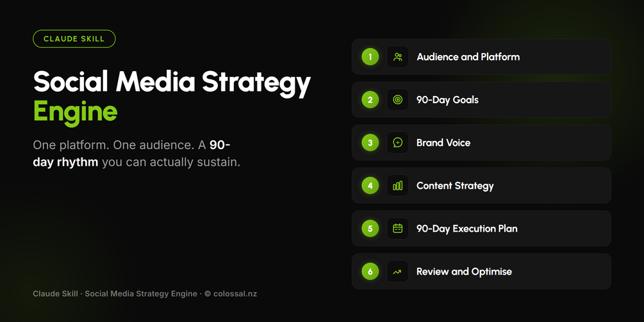Screen dimensions: 644x322
Task: Click the calendar icon for 90-Day Execution Plan
Action: coord(397,229)
